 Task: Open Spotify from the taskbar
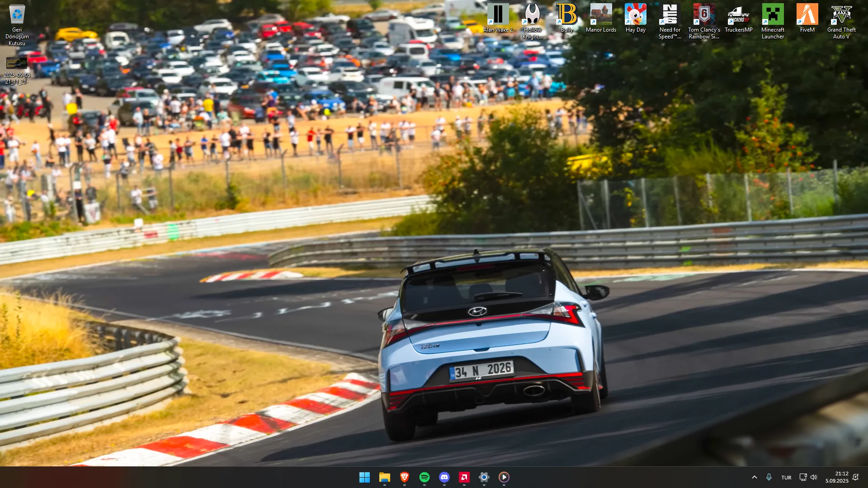424,477
